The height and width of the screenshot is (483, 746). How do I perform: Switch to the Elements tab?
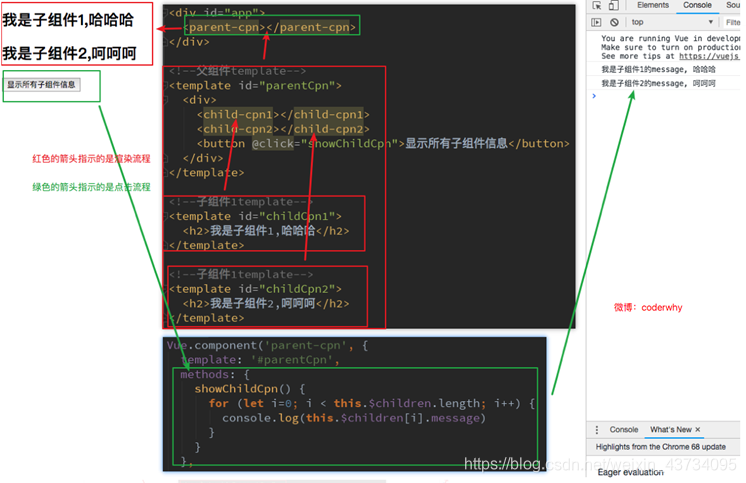click(x=653, y=5)
